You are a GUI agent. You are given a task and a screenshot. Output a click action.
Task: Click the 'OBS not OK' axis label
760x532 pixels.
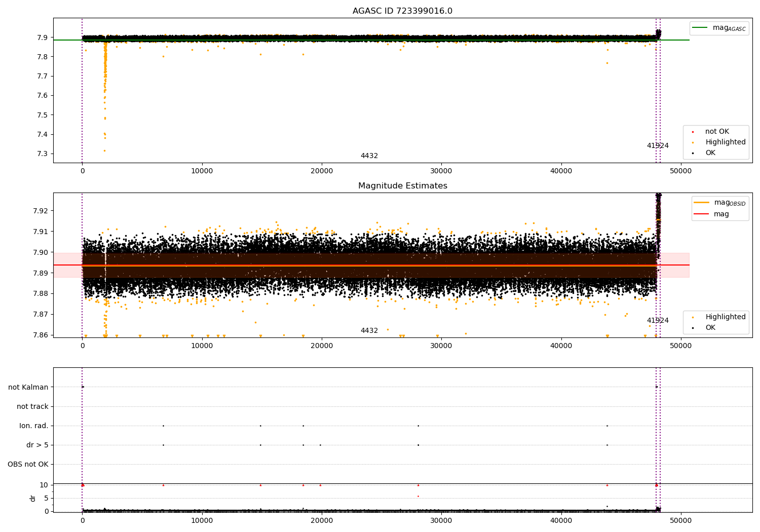point(28,464)
